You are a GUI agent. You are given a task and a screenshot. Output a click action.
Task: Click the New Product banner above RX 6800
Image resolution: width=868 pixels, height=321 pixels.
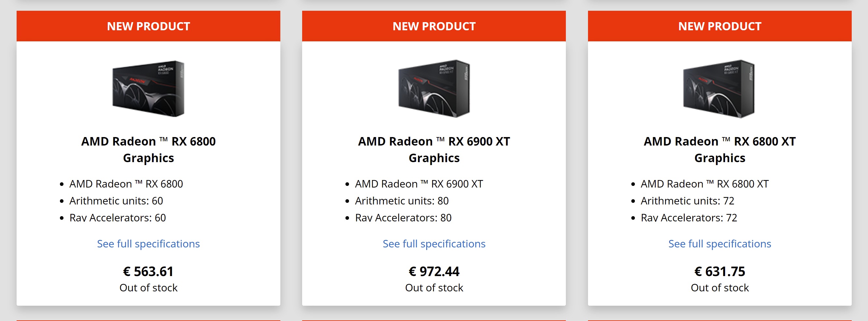pyautogui.click(x=148, y=26)
